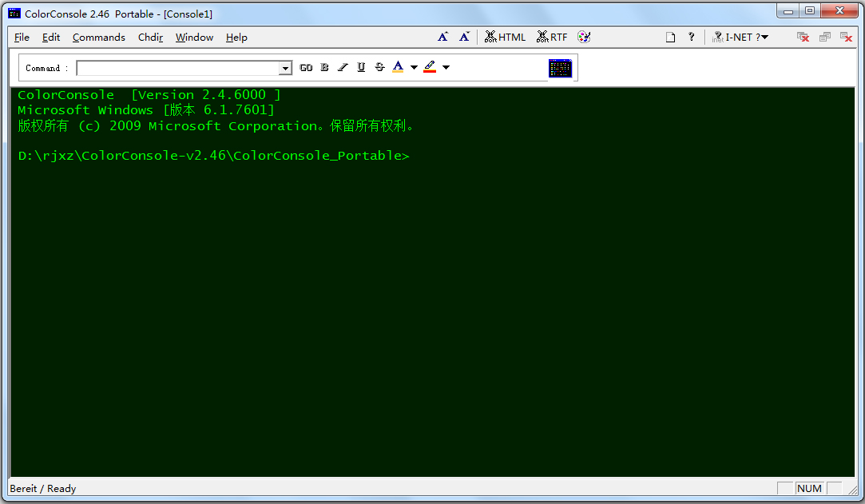Export console output as RTF
Image resolution: width=865 pixels, height=504 pixels.
tap(552, 37)
